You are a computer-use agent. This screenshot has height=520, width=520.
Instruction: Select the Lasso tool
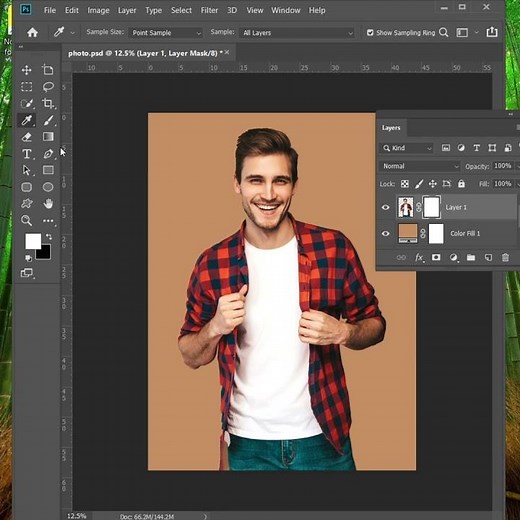pyautogui.click(x=48, y=87)
